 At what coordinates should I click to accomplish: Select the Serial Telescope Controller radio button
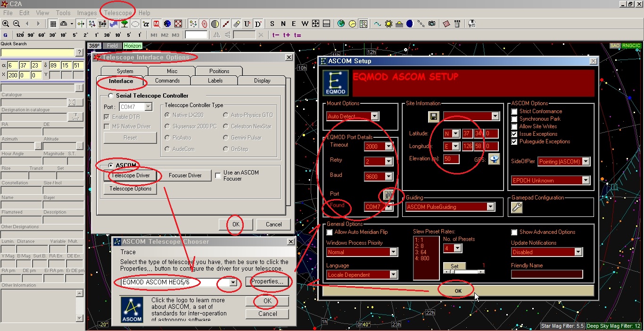[110, 96]
